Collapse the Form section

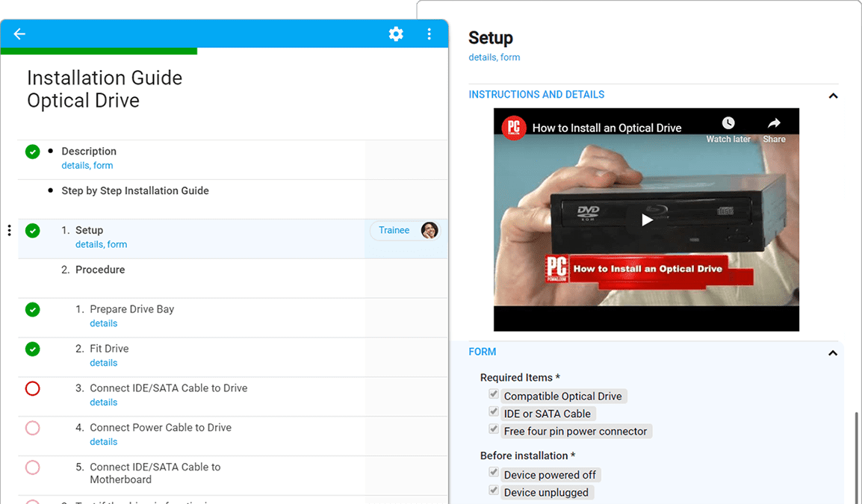833,352
